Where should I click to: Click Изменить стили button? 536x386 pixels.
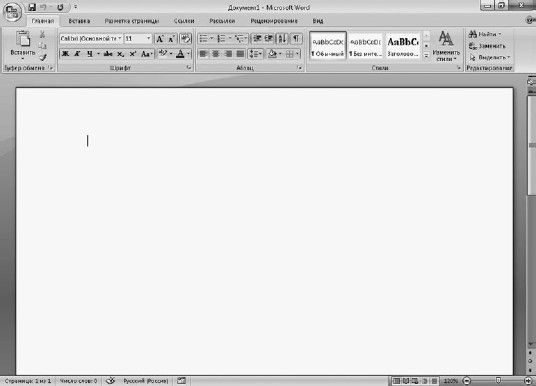click(446, 46)
